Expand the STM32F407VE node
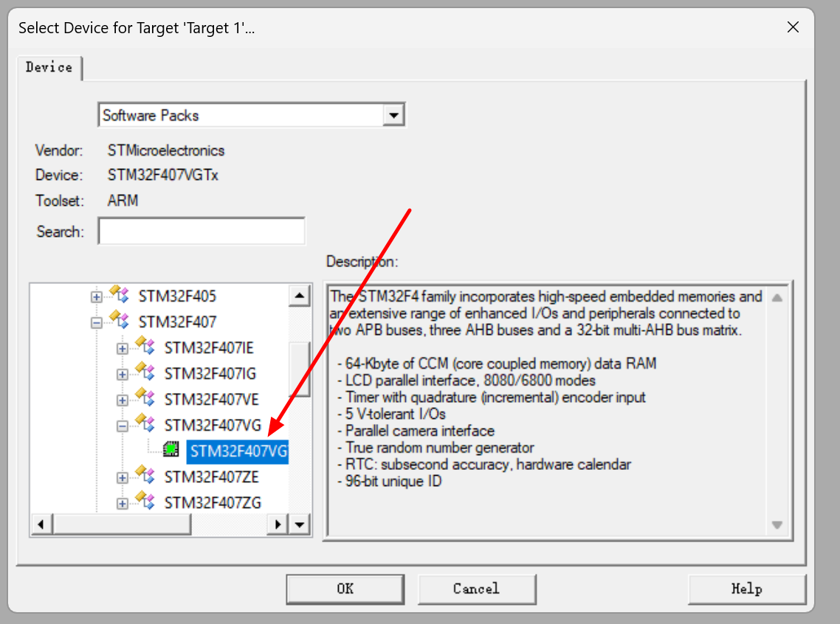Screen dimensions: 840x624 [x=122, y=401]
